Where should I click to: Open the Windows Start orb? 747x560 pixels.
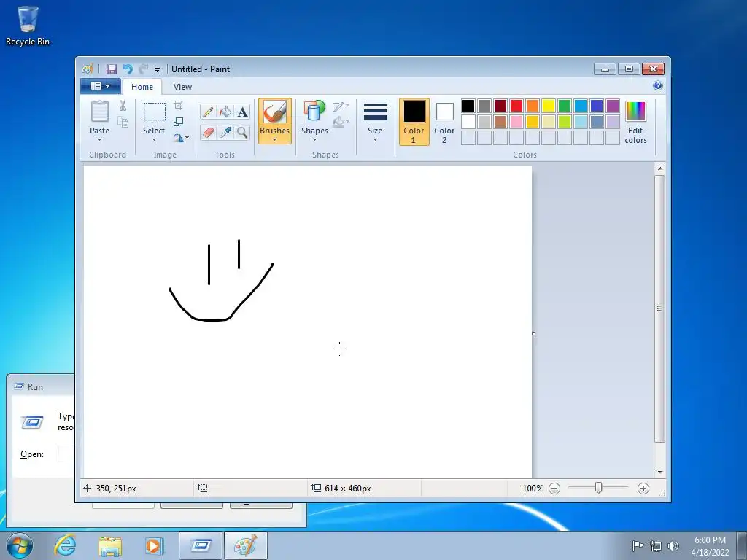point(20,545)
